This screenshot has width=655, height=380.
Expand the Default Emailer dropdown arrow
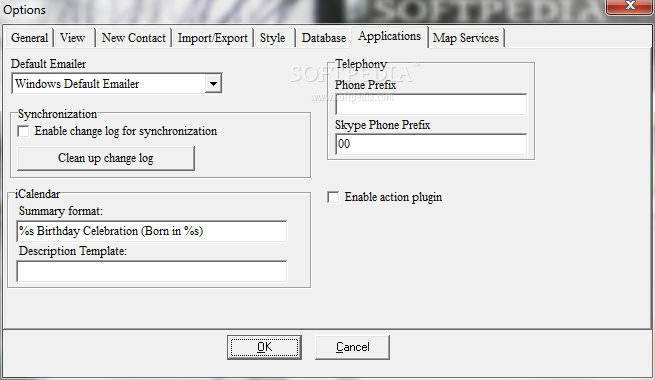[x=213, y=84]
